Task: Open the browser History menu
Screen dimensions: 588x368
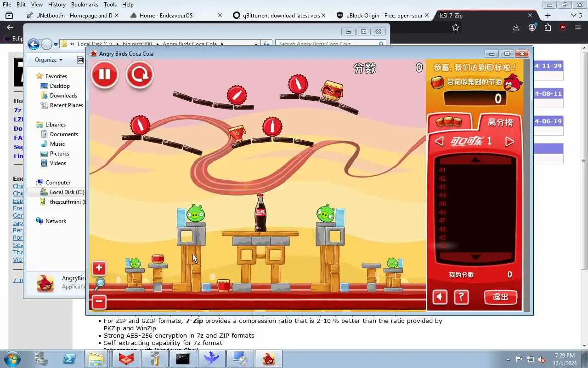Action: point(57,5)
